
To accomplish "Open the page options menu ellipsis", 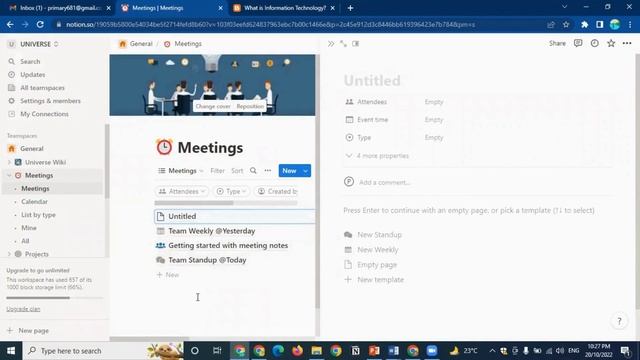I will (627, 43).
